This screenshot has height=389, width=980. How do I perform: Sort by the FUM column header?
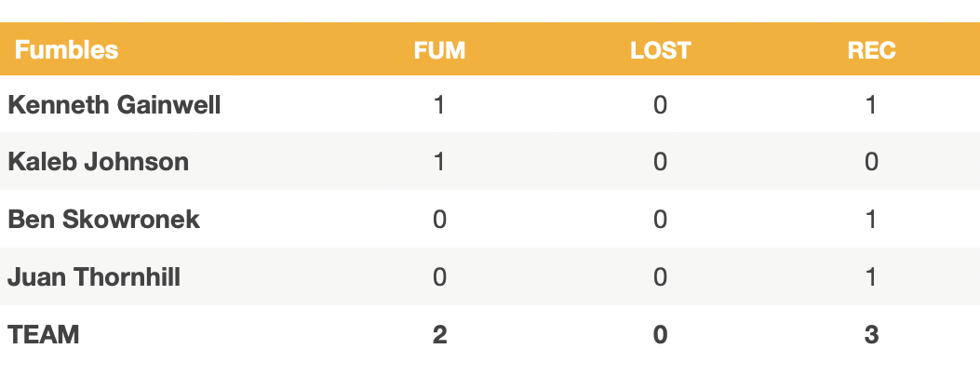pyautogui.click(x=439, y=50)
